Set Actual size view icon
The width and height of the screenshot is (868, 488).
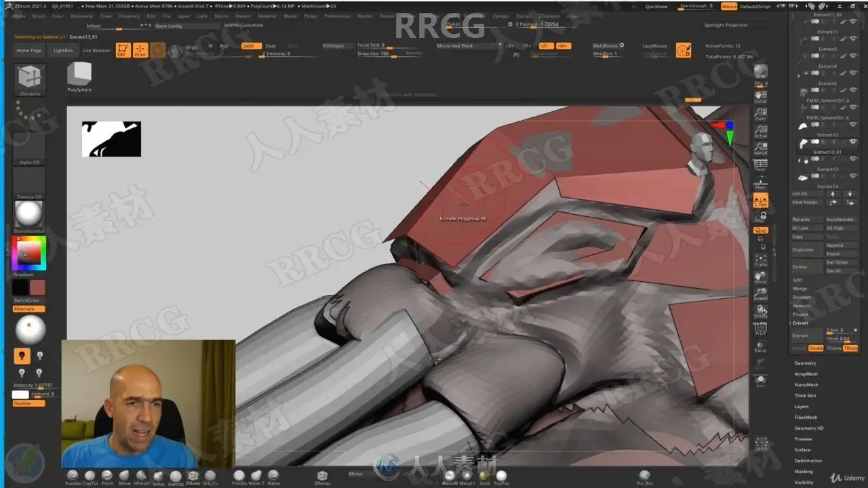(761, 131)
